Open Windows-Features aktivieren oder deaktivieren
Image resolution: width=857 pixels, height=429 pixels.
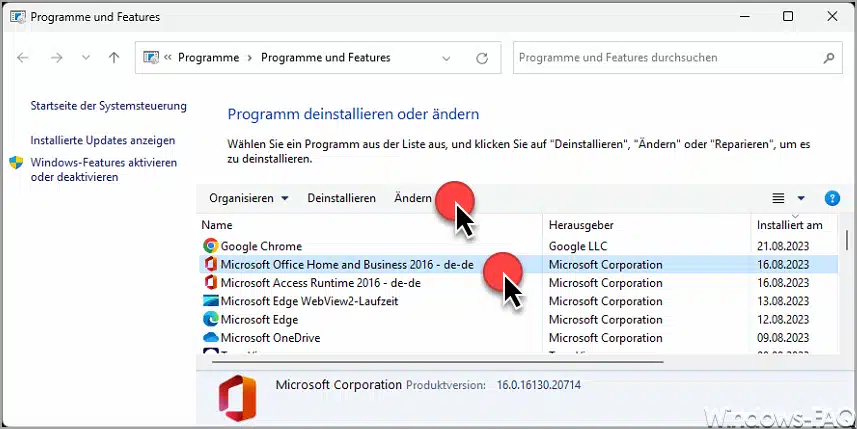point(103,169)
